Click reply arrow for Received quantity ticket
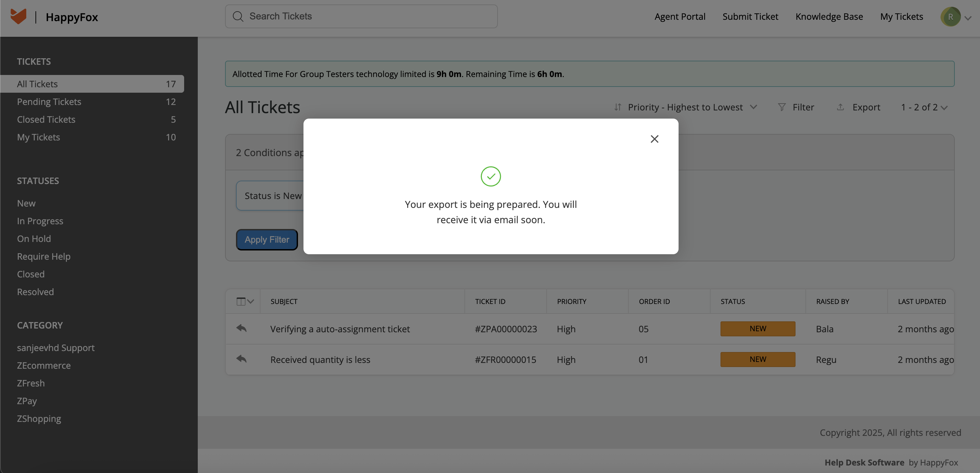Screen dimensions: 980x473 click(241, 359)
